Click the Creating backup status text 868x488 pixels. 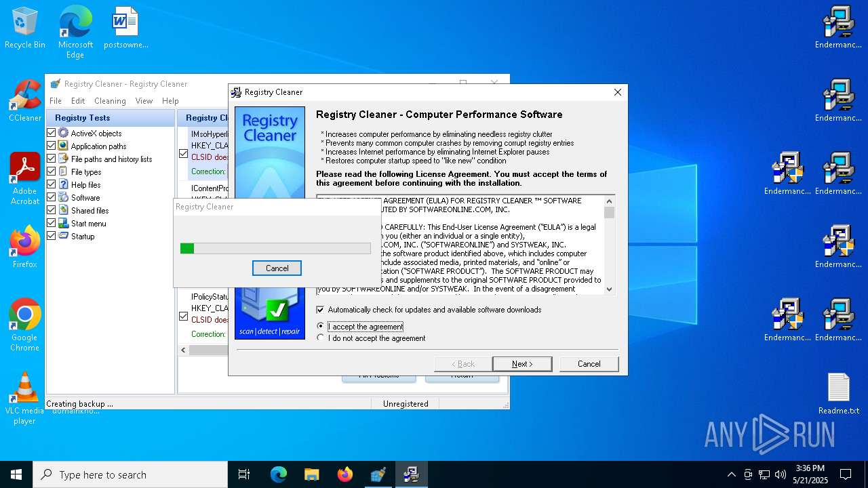pyautogui.click(x=79, y=404)
